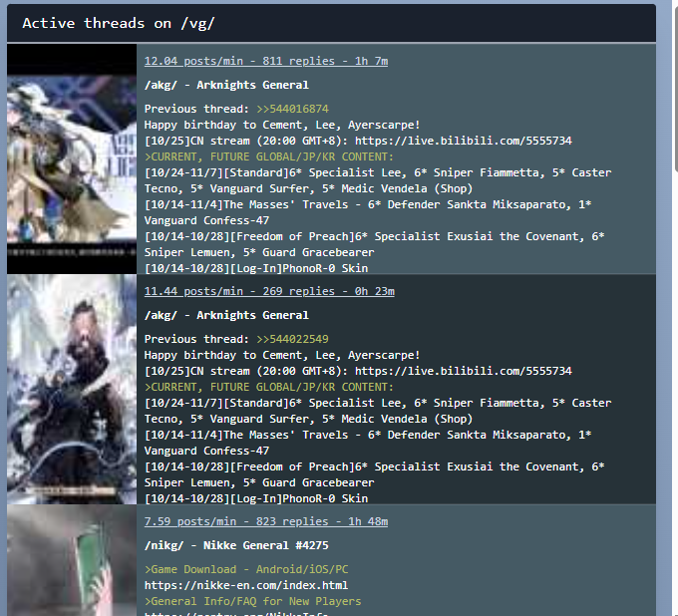This screenshot has width=678, height=616.
Task: Click first thread's 'Vanguard Confess-47' line
Action: pos(206,221)
